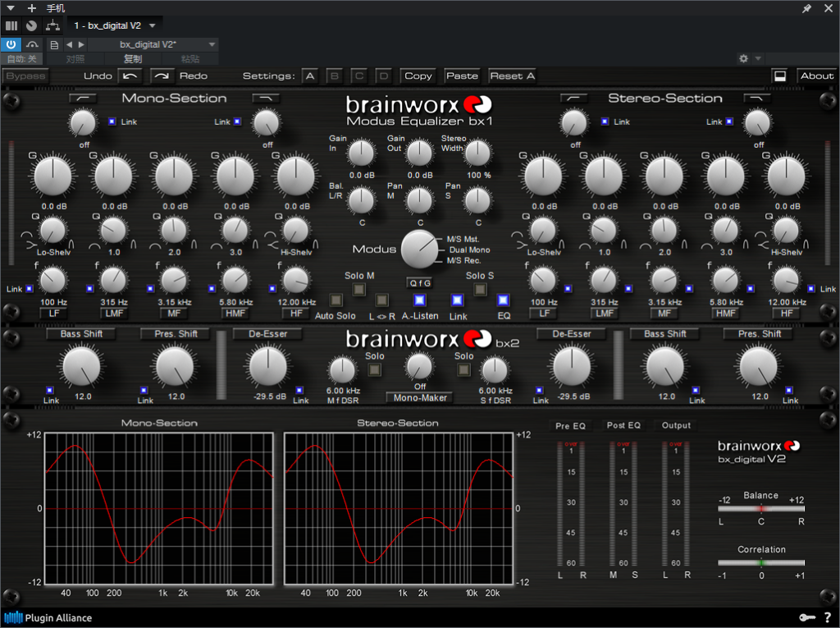
Task: Enable the Solo M switch
Action: [x=358, y=288]
